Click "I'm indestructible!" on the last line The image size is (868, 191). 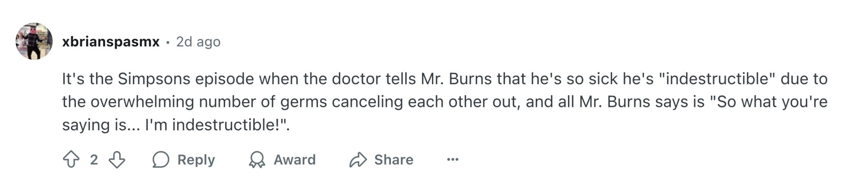click(x=217, y=125)
